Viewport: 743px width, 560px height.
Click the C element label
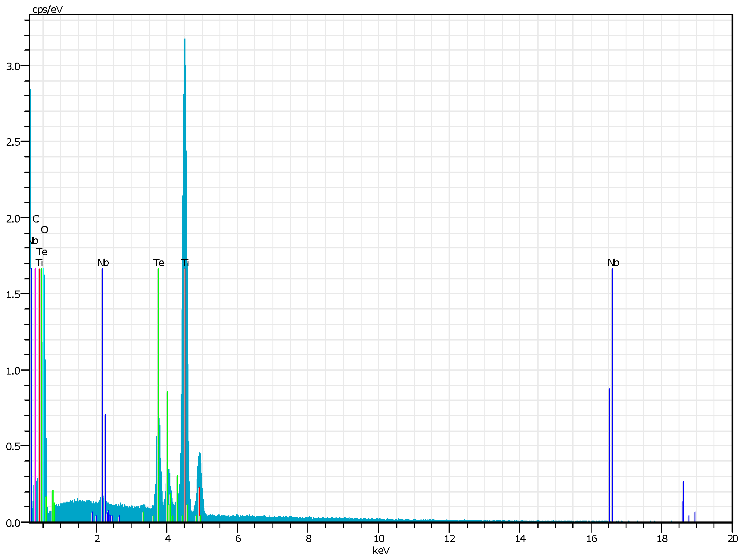tap(36, 219)
